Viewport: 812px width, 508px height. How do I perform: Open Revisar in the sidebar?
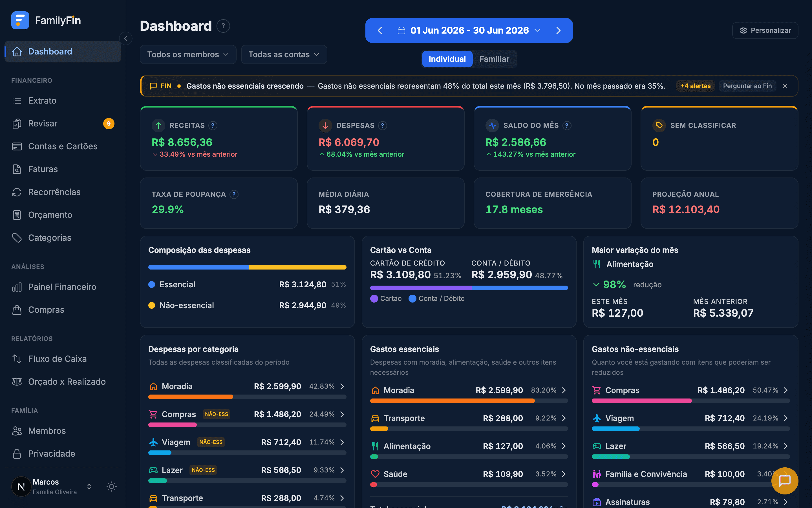(x=63, y=124)
